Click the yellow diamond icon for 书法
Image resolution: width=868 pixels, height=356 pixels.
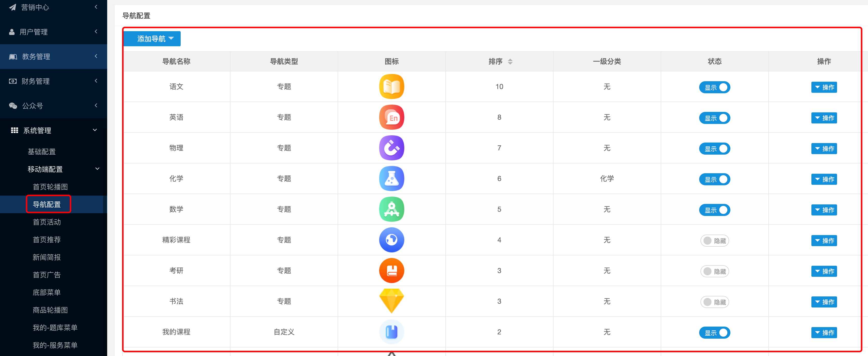(391, 301)
